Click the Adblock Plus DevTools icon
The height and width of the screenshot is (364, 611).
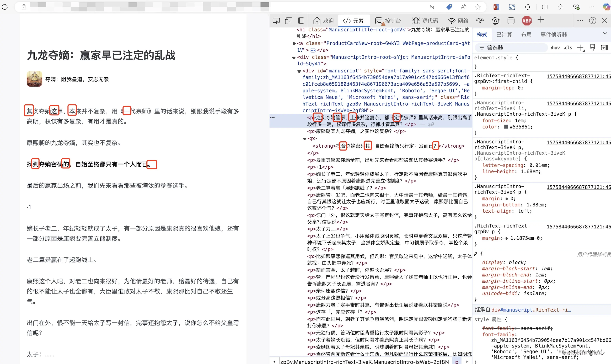coord(527,21)
